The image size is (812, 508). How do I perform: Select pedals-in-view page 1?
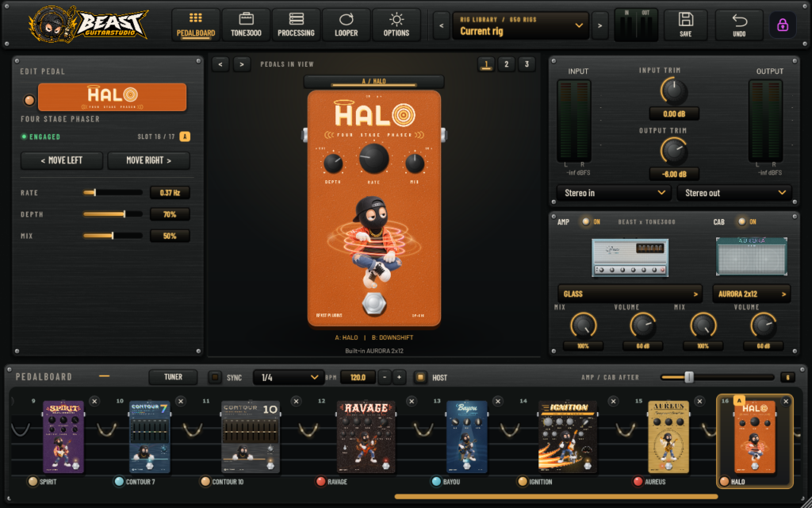pos(486,64)
